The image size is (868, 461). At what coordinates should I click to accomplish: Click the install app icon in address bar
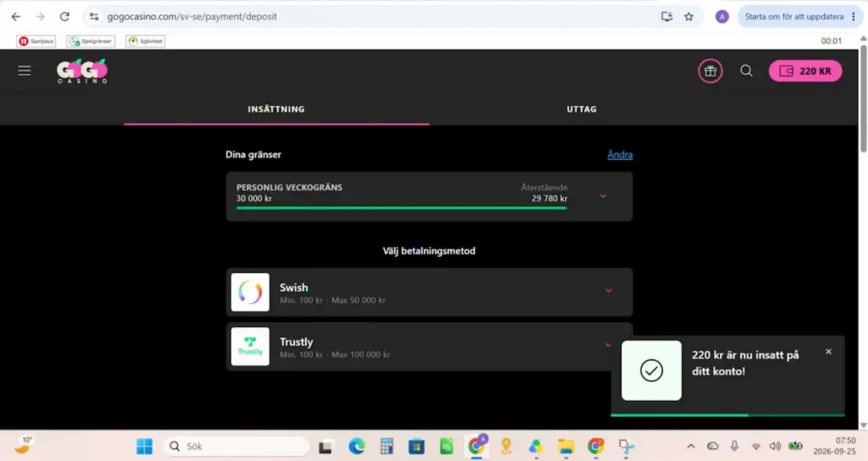[x=667, y=17]
